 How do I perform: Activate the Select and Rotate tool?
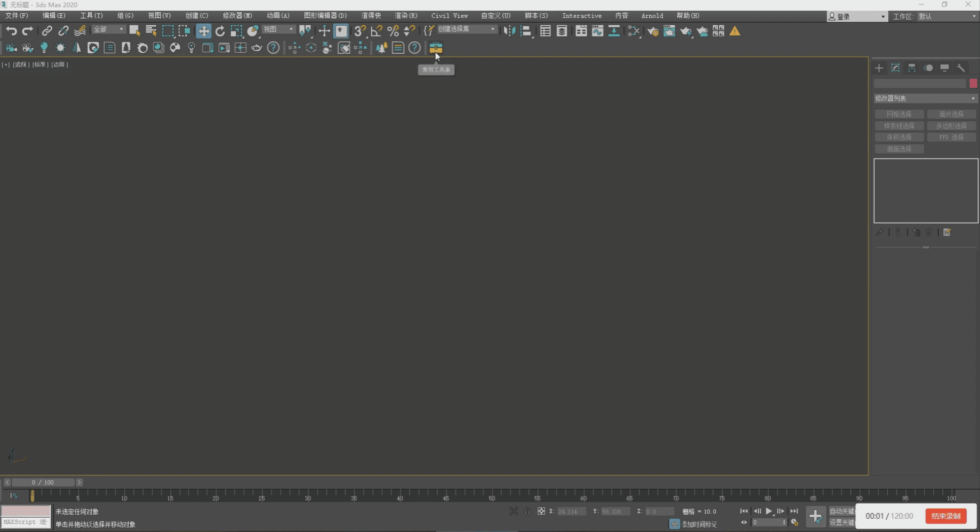(220, 31)
